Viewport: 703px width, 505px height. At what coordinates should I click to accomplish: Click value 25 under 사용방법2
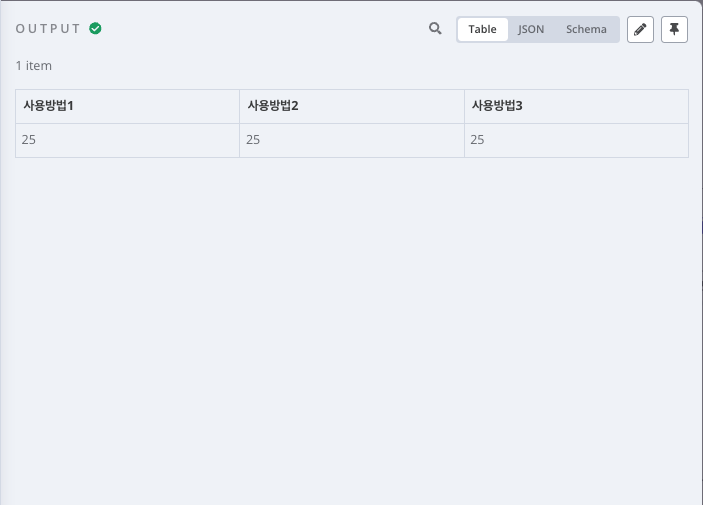tap(253, 140)
